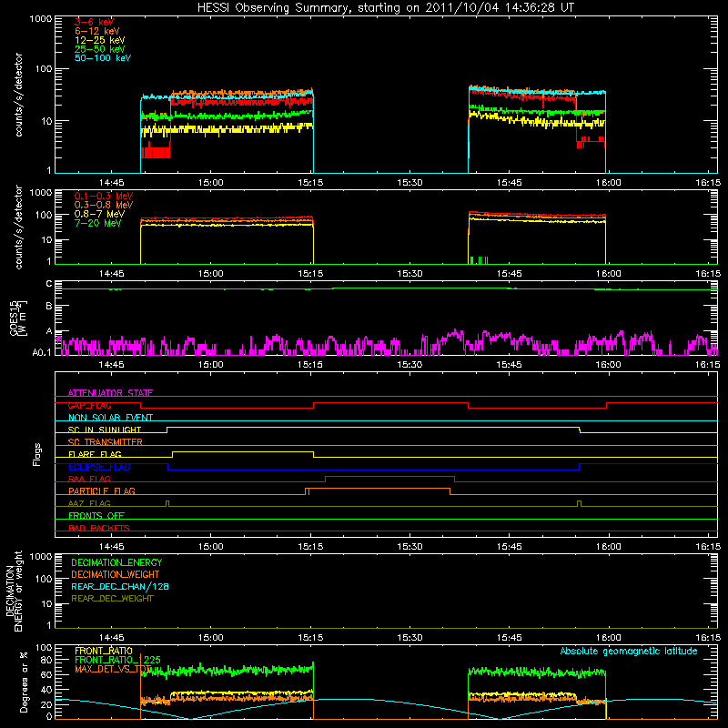Image resolution: width=728 pixels, height=728 pixels.
Task: Click the SC_IN_SUNLIGHT flag label
Action: tap(105, 430)
